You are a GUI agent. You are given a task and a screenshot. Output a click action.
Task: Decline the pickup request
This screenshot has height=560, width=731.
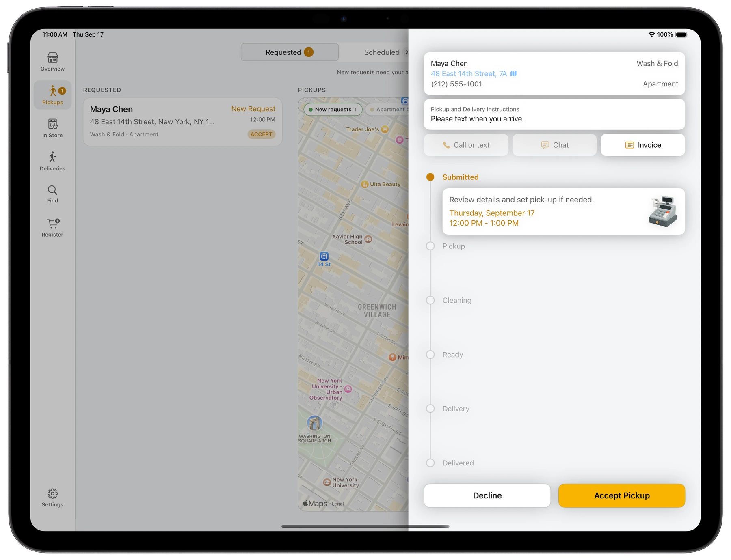pos(487,495)
